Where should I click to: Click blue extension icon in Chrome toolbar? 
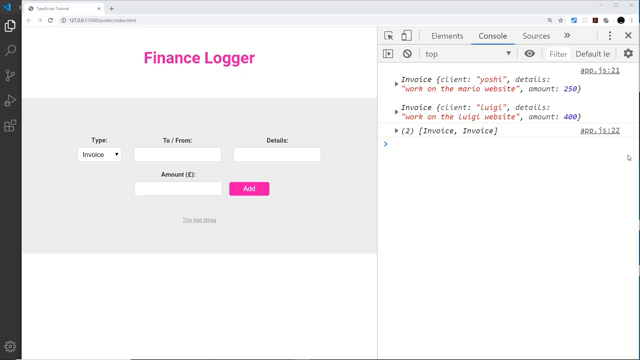pyautogui.click(x=574, y=20)
